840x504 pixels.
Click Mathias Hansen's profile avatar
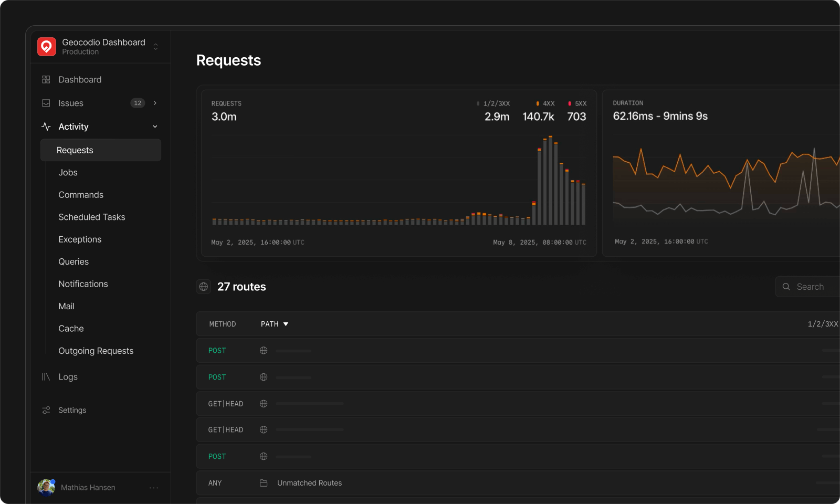point(46,488)
